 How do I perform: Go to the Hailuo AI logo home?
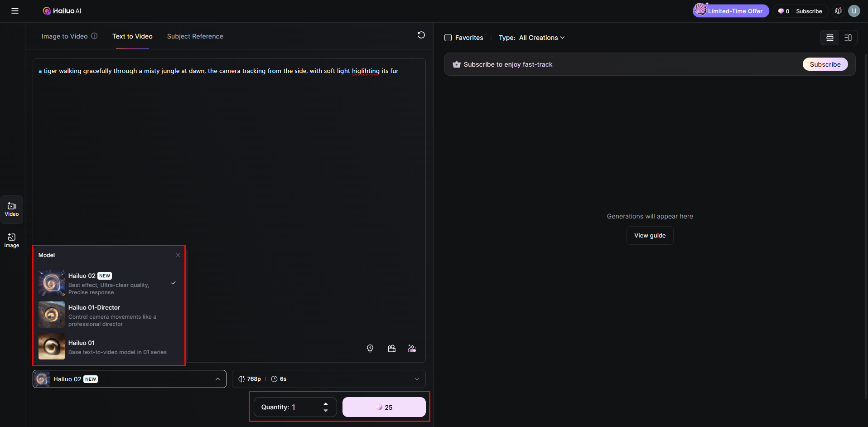point(62,11)
